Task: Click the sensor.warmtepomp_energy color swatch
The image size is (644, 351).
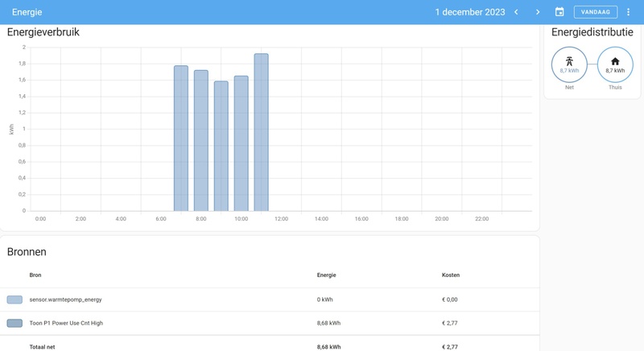Action: click(14, 299)
